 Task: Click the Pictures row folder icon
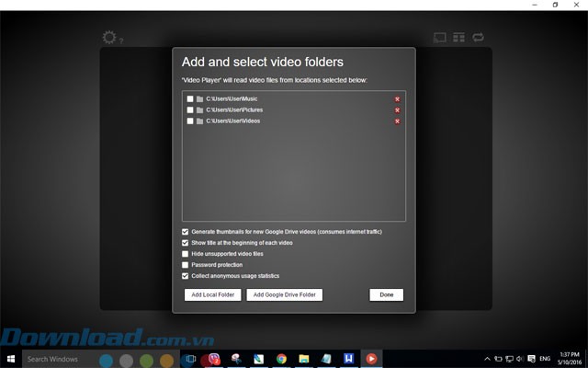pos(200,110)
